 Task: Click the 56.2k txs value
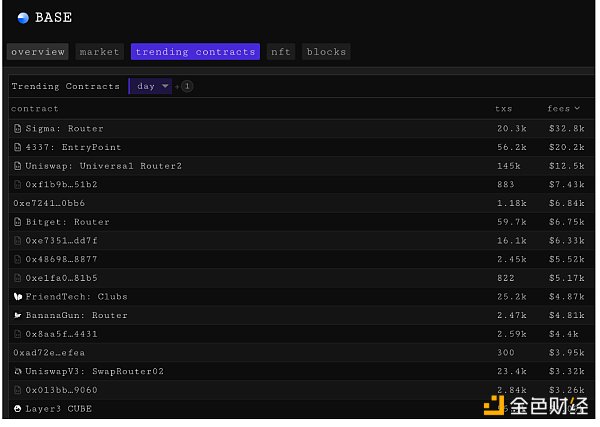tap(512, 147)
